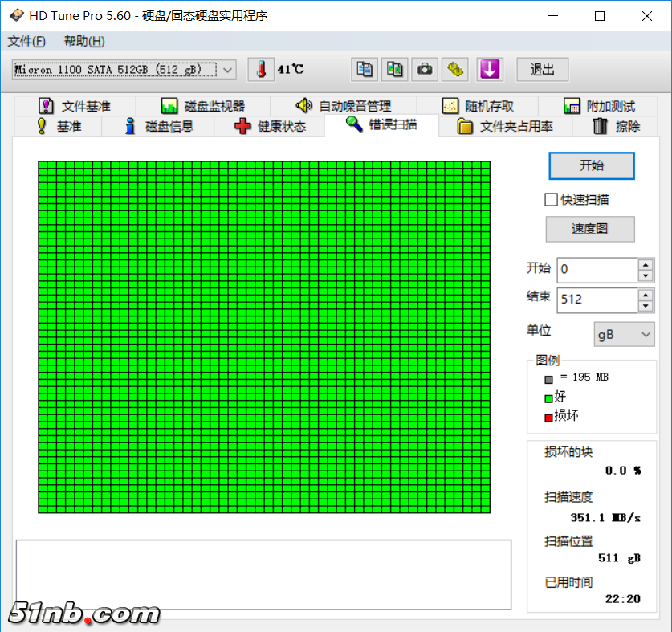The image size is (672, 632).
Task: Open the Micron 1100 drive selection dropdown
Action: click(227, 70)
